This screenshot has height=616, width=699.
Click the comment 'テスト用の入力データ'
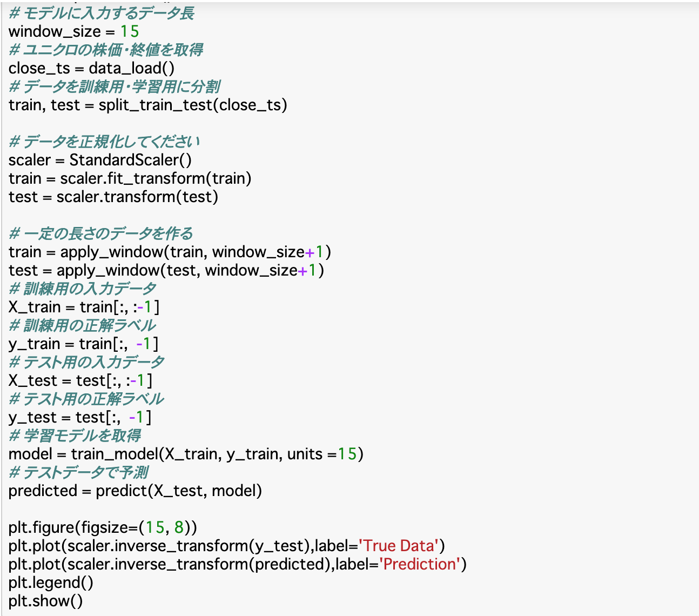(x=87, y=362)
